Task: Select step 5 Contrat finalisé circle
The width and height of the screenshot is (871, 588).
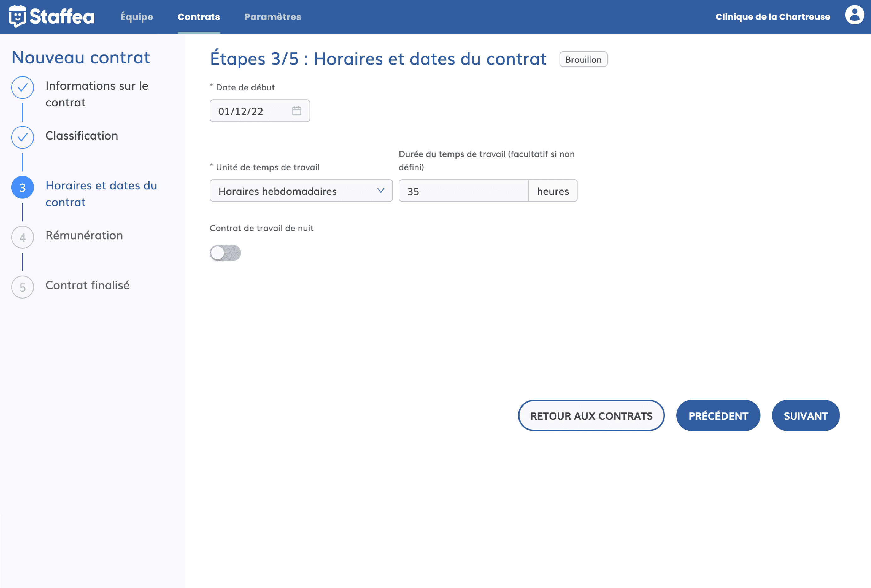Action: 22,287
